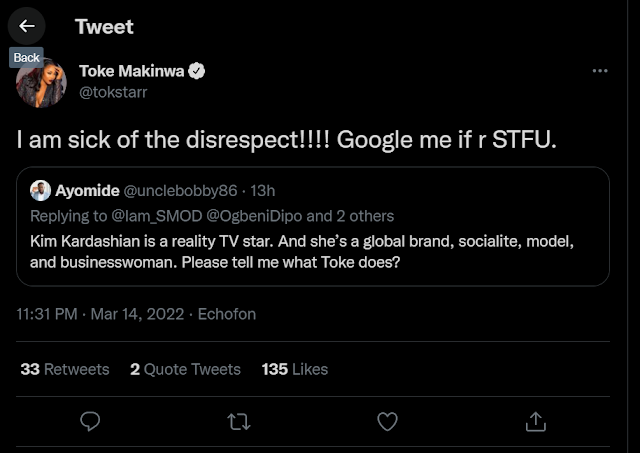Viewport: 640px width, 453px height.
Task: Click the back arrow icon
Action: [x=26, y=26]
